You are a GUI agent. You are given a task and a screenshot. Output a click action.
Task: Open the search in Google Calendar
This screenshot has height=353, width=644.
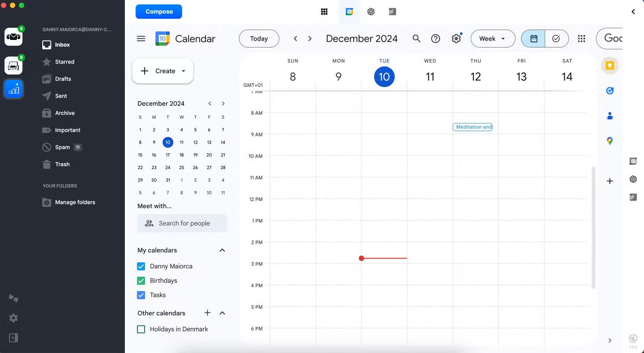[x=416, y=38]
